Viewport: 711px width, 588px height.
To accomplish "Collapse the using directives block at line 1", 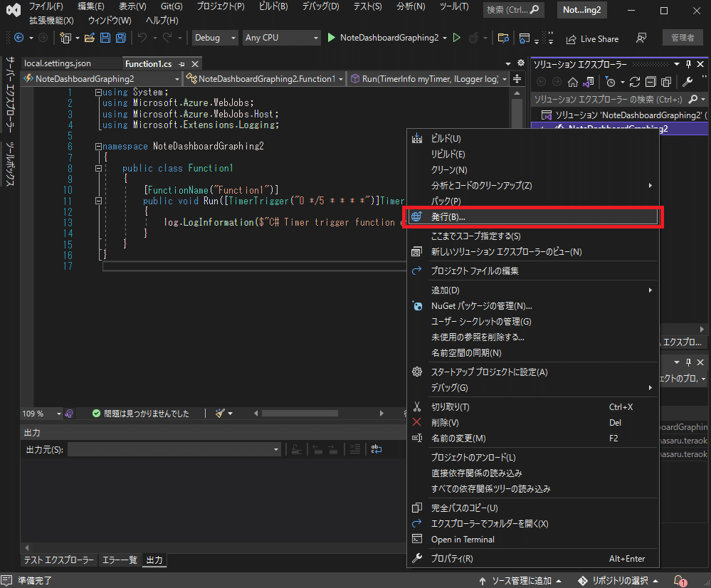I will [x=98, y=92].
